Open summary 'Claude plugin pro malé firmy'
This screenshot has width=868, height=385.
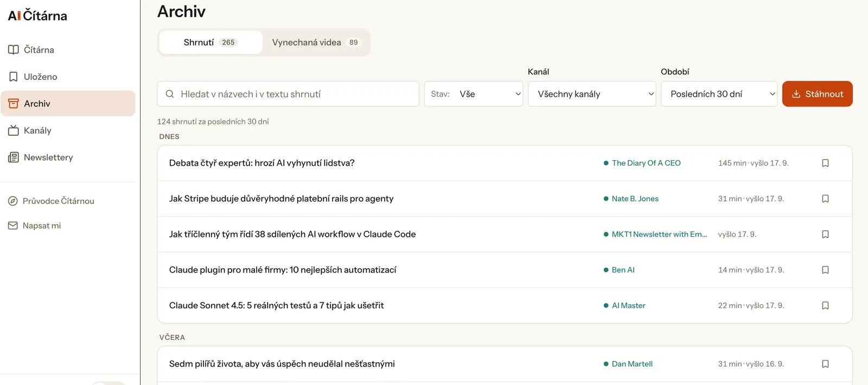283,270
